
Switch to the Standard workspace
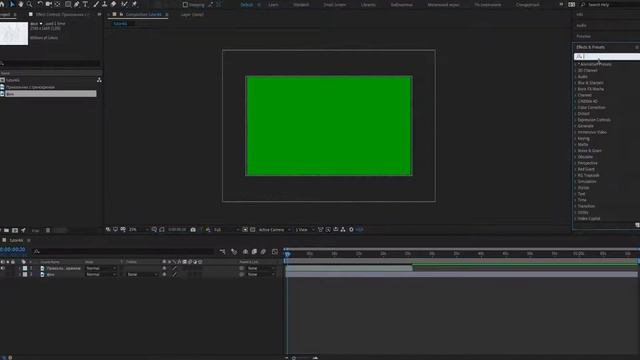pos(301,5)
